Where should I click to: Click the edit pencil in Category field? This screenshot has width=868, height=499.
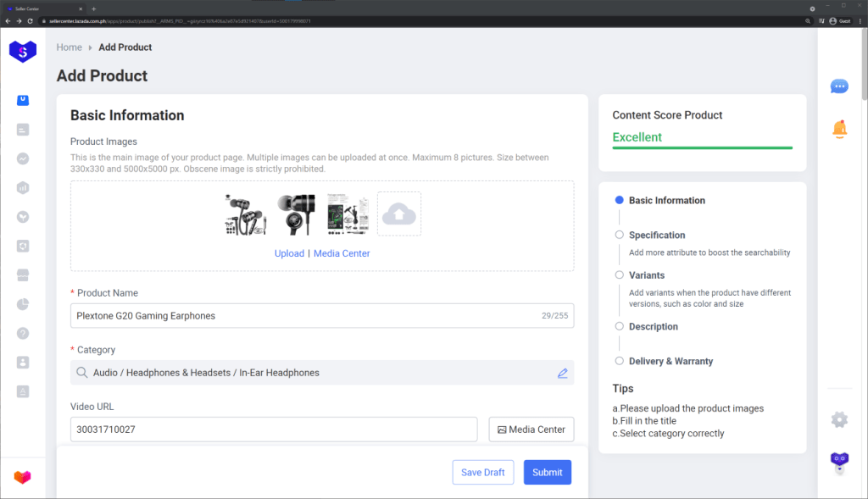[x=562, y=373]
